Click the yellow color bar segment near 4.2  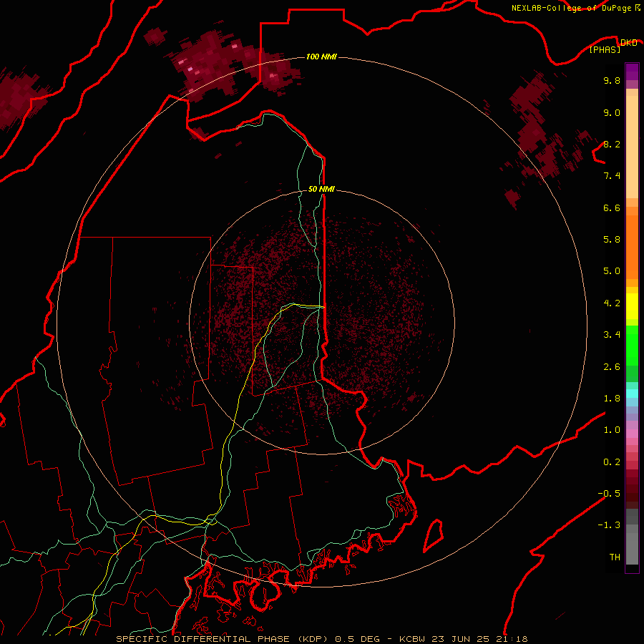[632, 306]
